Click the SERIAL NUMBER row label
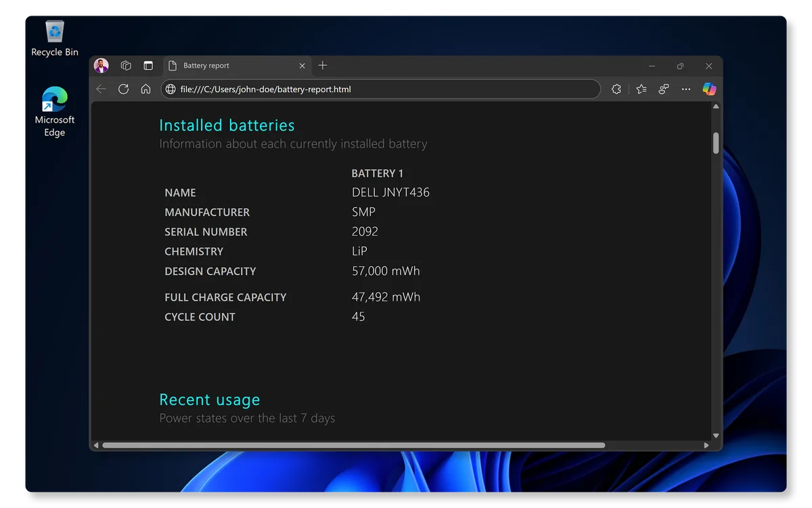Viewport: 812px width, 508px height. click(x=206, y=232)
